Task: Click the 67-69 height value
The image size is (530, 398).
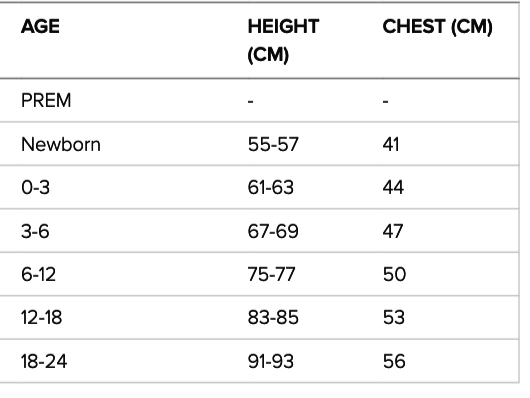Action: [273, 231]
